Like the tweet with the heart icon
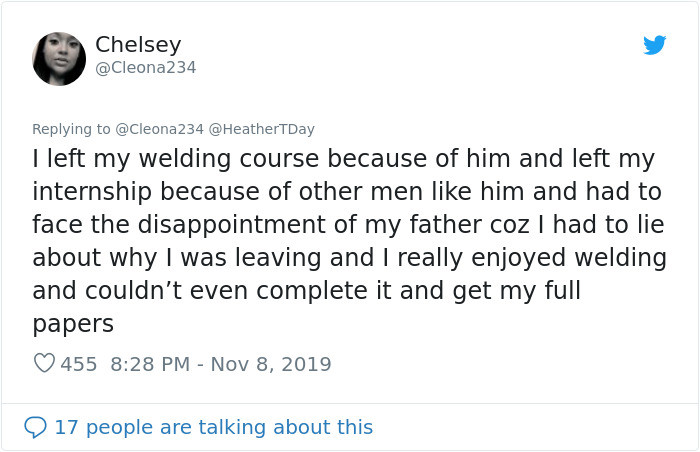 point(44,364)
